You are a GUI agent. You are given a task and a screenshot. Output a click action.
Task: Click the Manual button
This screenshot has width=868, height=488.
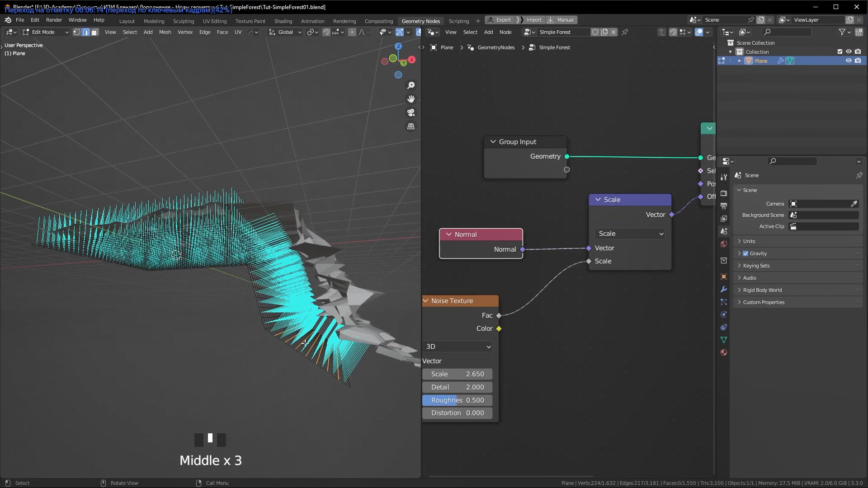(561, 20)
